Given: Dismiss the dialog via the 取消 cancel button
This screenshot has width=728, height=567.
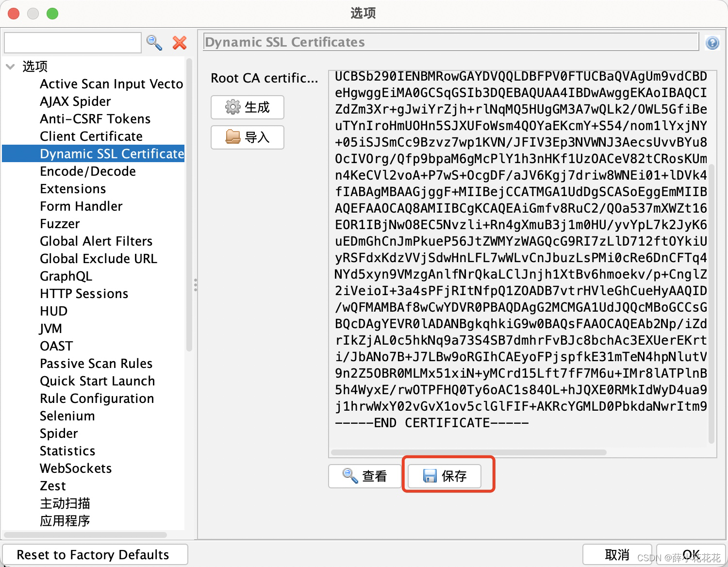Looking at the screenshot, I should [x=617, y=554].
